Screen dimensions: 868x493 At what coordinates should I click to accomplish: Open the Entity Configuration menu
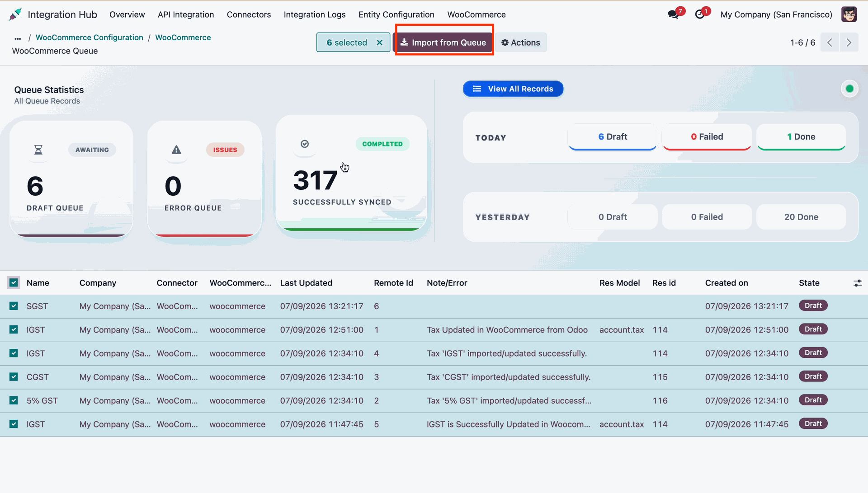click(396, 14)
